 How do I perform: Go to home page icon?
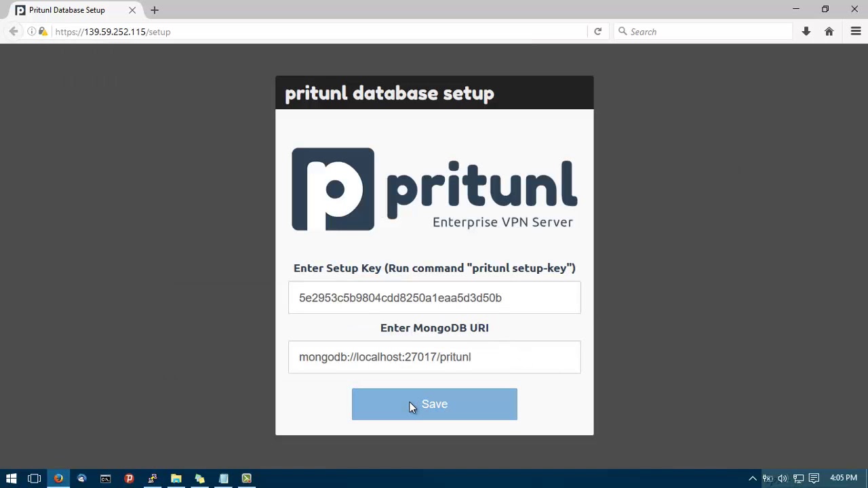tap(829, 31)
